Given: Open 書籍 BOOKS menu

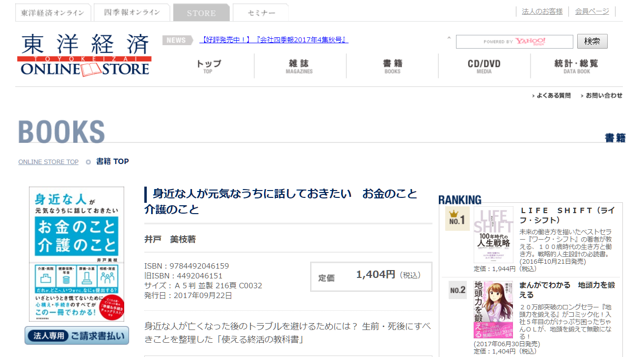Looking at the screenshot, I should (392, 66).
